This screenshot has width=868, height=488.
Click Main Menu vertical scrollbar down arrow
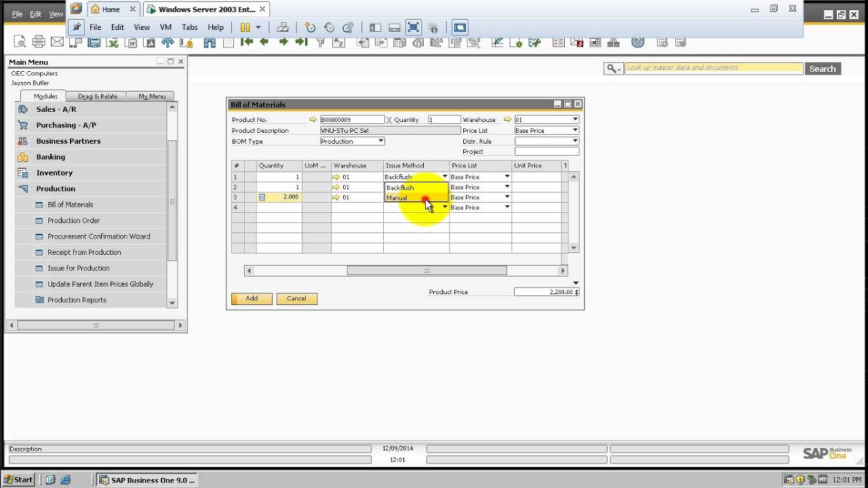(172, 303)
